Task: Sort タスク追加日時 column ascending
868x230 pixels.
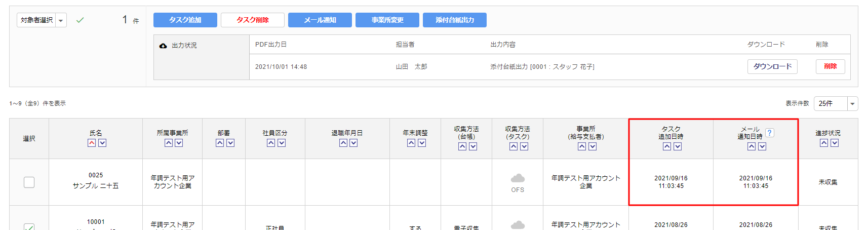Action: click(667, 146)
